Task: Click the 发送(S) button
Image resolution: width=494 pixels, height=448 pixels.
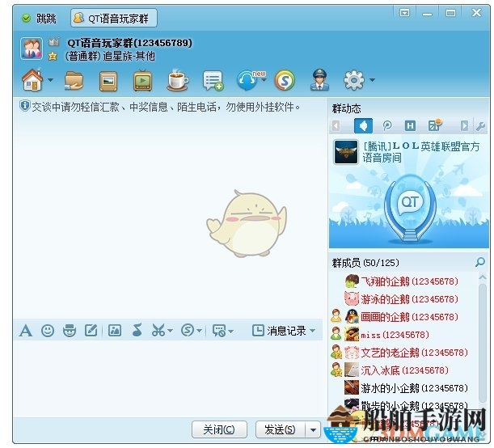Action: click(x=280, y=429)
